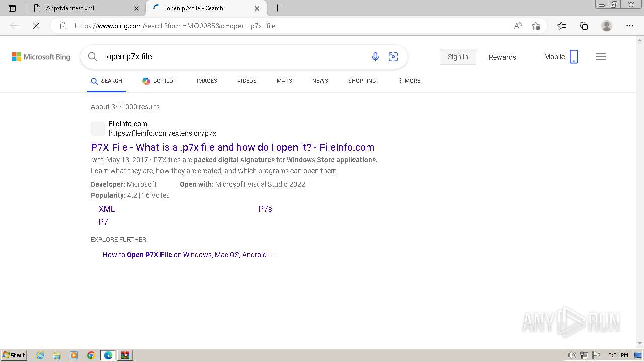This screenshot has width=644, height=362.
Task: Click the Sign in button
Action: (x=458, y=57)
